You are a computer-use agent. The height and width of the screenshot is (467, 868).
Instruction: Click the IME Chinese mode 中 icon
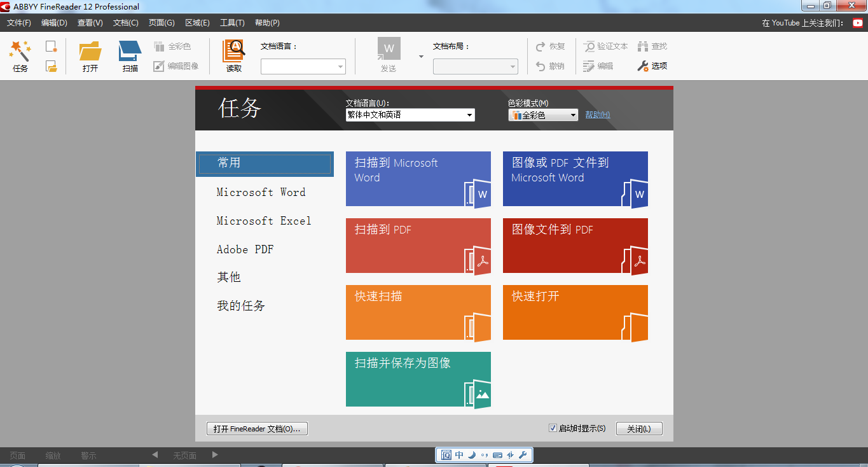coord(459,455)
